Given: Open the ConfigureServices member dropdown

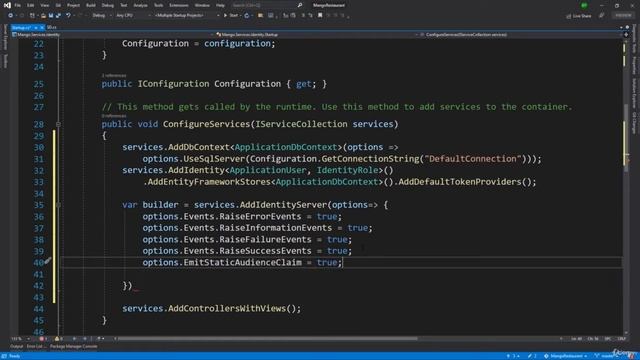Looking at the screenshot, I should (x=520, y=35).
